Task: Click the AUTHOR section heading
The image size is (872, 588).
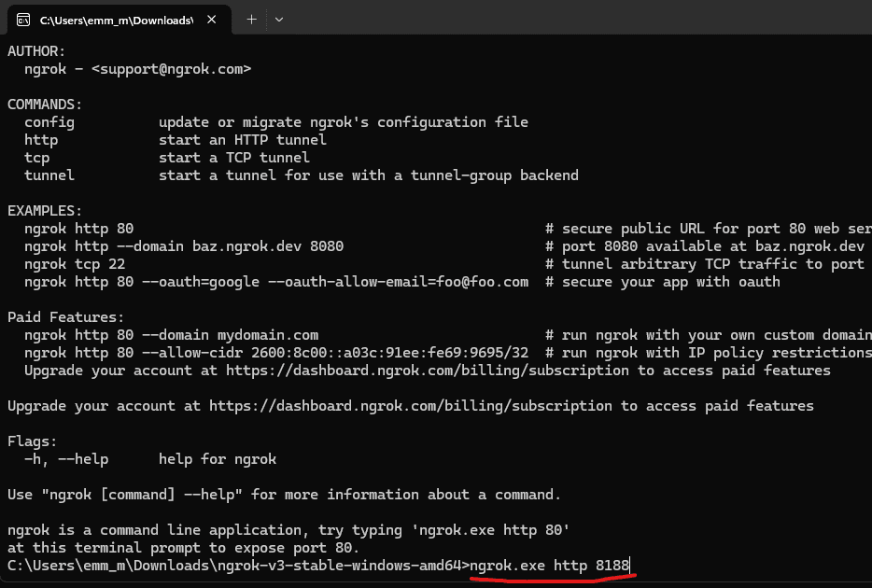Action: (36, 50)
